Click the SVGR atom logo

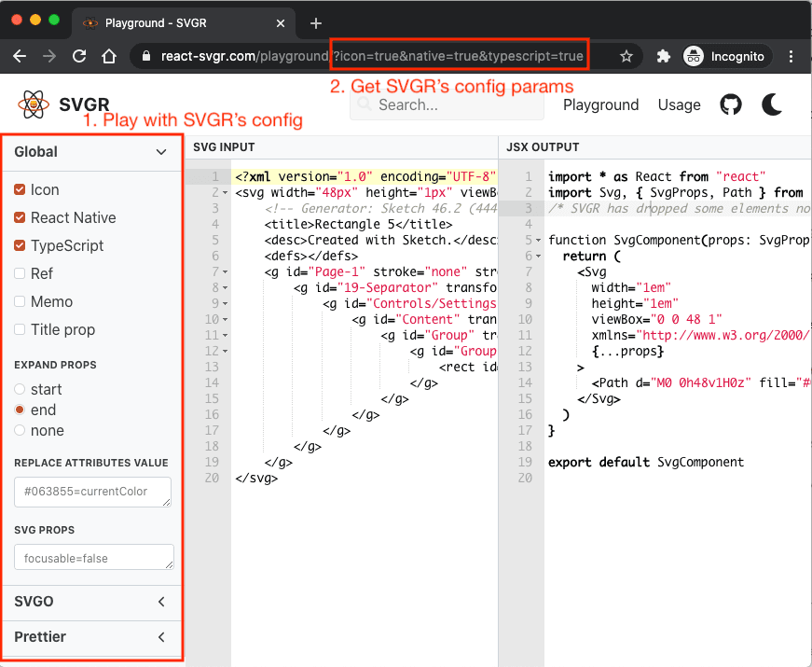(x=33, y=104)
